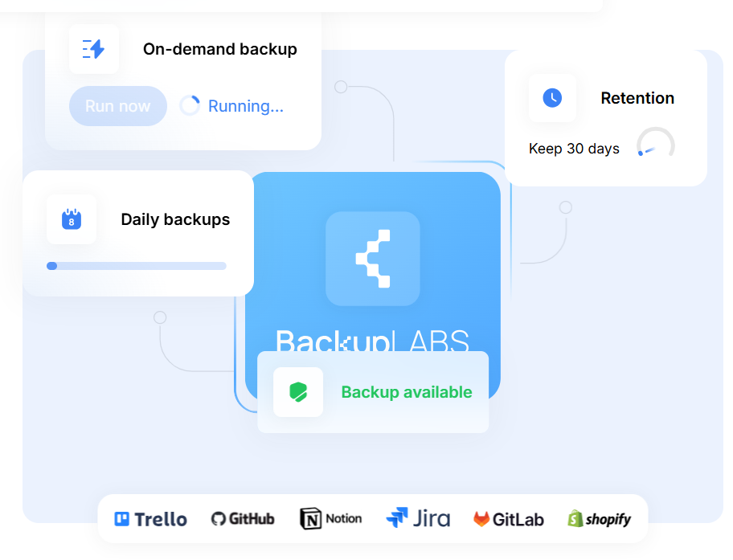This screenshot has width=733, height=560.
Task: Click the Backup available label
Action: pyautogui.click(x=407, y=392)
